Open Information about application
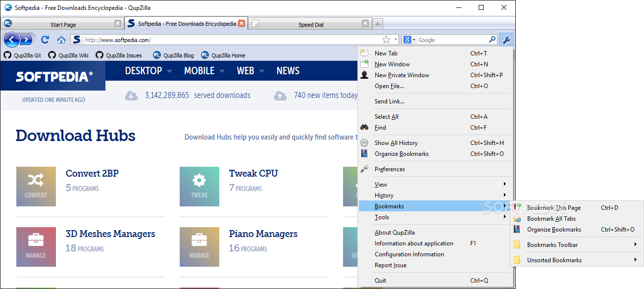644x289 pixels. (436, 243)
